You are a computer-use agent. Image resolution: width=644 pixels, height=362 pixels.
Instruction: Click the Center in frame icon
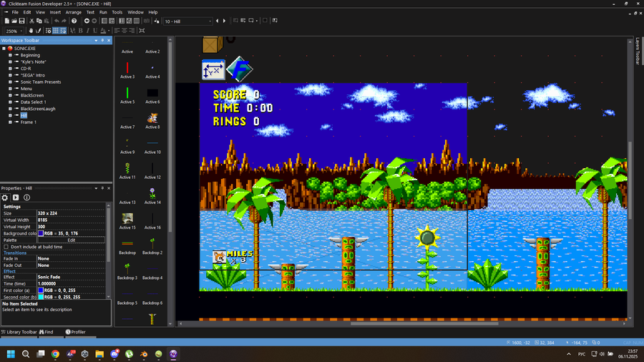(x=142, y=31)
